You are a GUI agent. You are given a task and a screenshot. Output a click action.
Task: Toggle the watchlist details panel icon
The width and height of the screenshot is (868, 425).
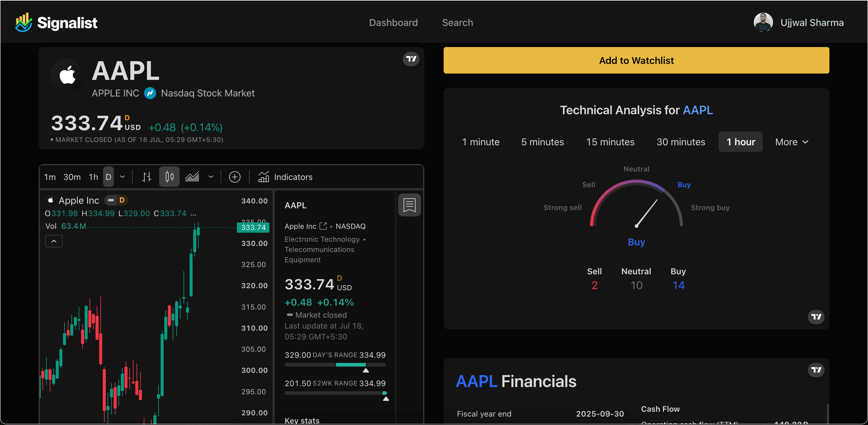pos(409,205)
